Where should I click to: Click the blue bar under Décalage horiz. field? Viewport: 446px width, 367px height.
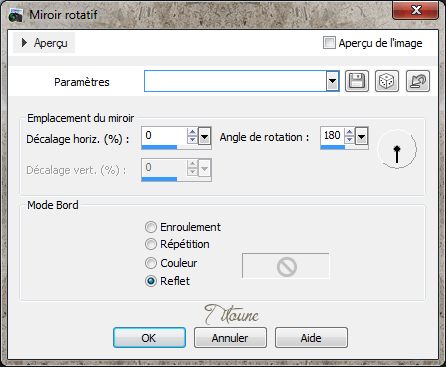(159, 147)
